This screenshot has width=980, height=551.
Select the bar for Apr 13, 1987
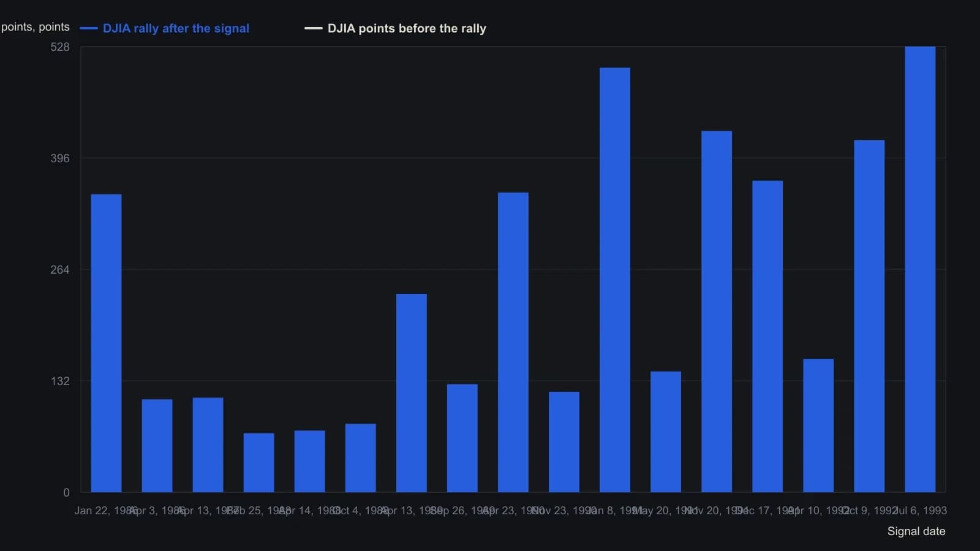point(208,445)
